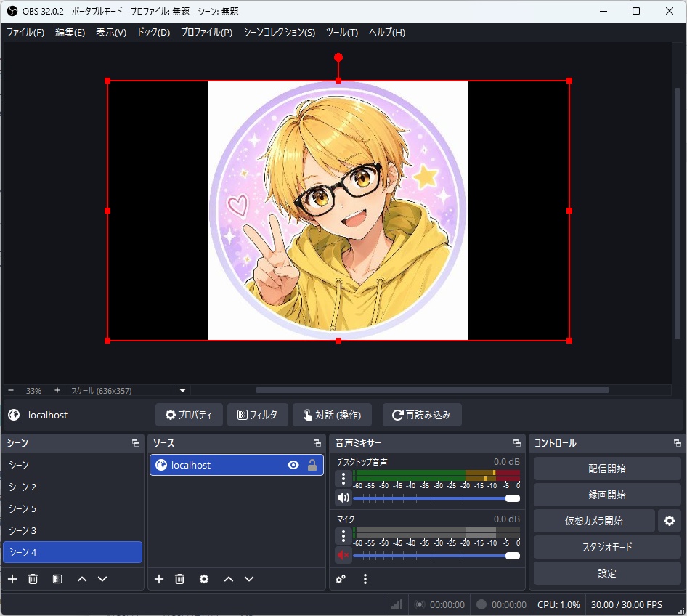Start virtual camera 仮想カメラ開始
687x616 pixels.
coord(593,521)
